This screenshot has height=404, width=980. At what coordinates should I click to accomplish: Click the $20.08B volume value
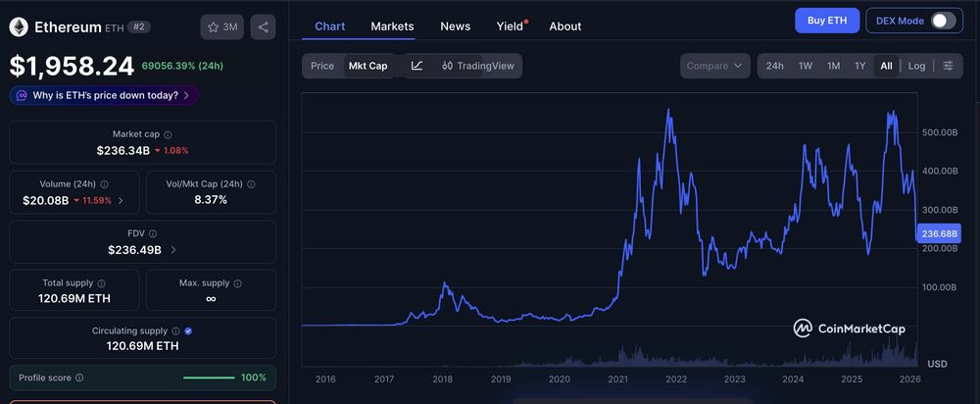pos(46,201)
